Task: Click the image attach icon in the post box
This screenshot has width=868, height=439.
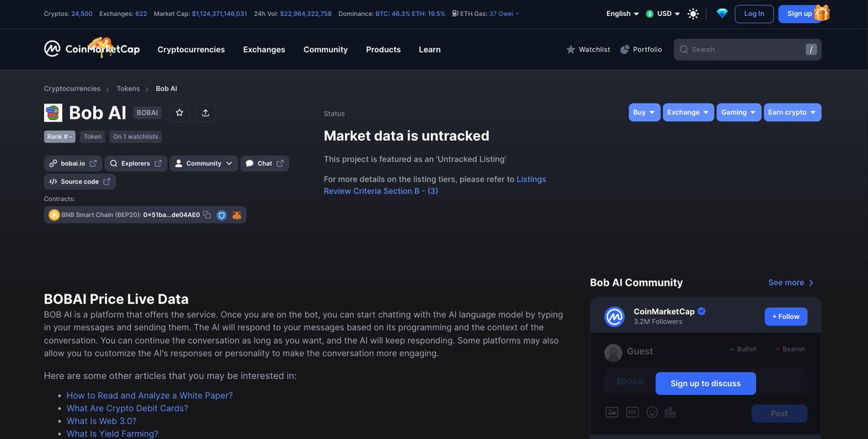Action: click(612, 412)
